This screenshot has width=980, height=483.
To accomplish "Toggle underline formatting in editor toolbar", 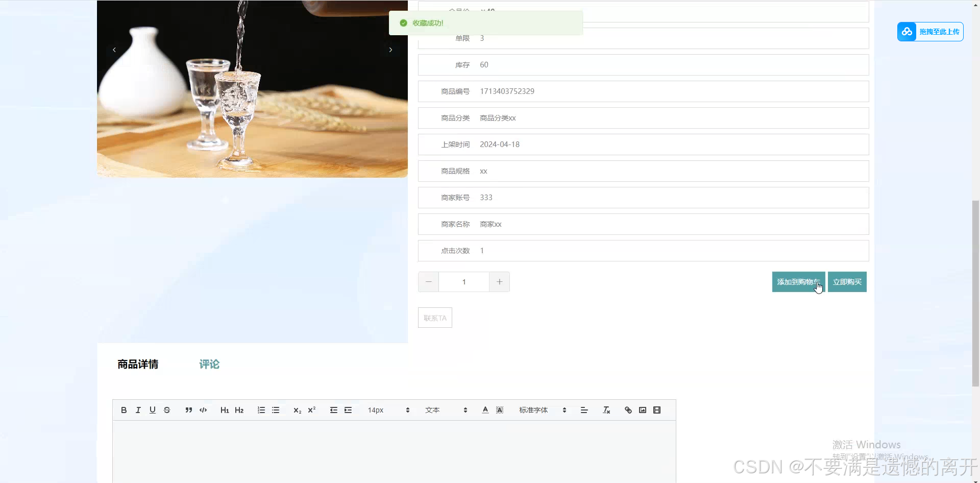I will 152,410.
